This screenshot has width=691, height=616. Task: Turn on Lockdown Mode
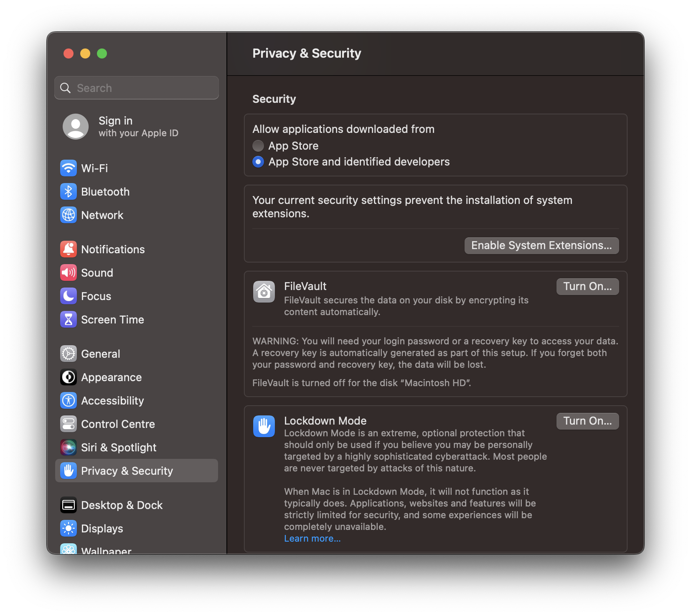[x=587, y=421]
